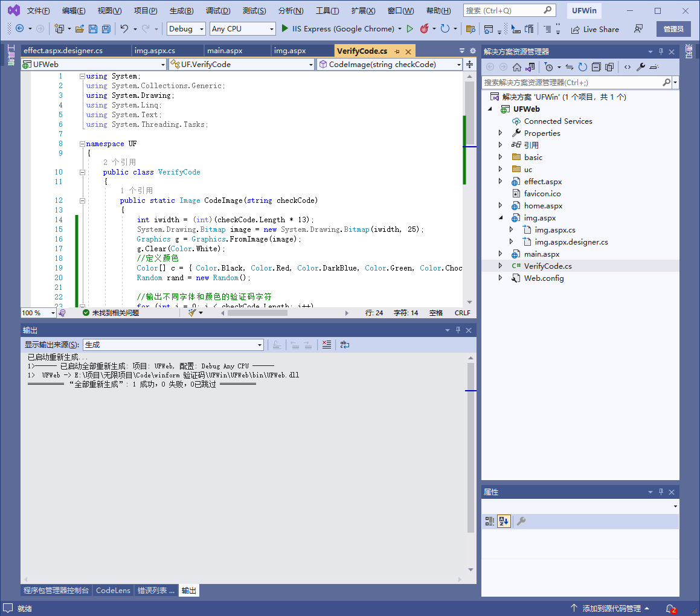Click the notifications bell in the status bar

coord(670,608)
